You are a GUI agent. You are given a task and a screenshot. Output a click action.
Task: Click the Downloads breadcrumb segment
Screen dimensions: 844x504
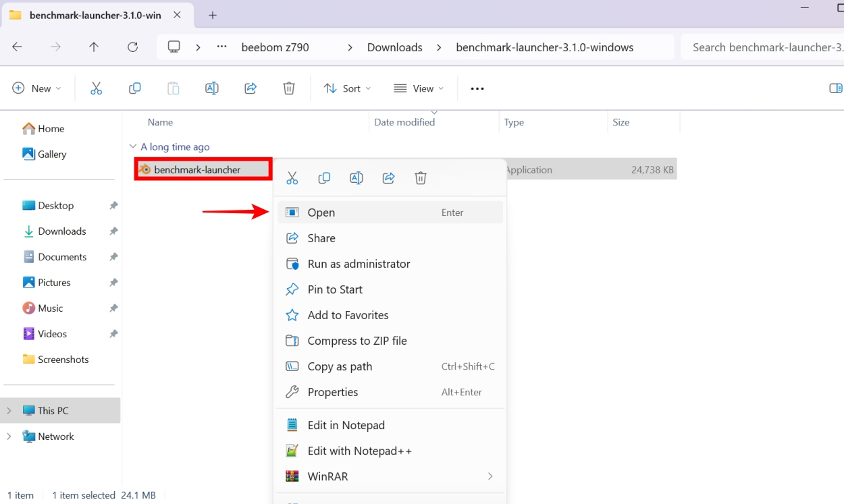click(394, 47)
